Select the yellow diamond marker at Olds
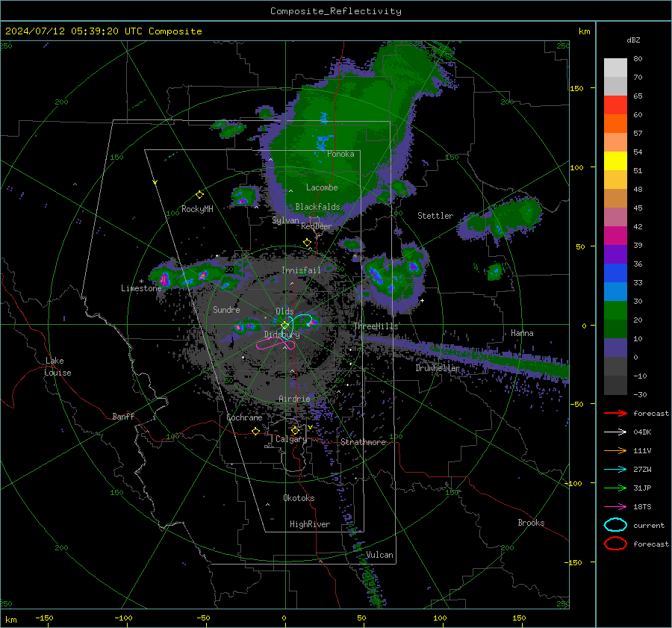 [x=284, y=326]
